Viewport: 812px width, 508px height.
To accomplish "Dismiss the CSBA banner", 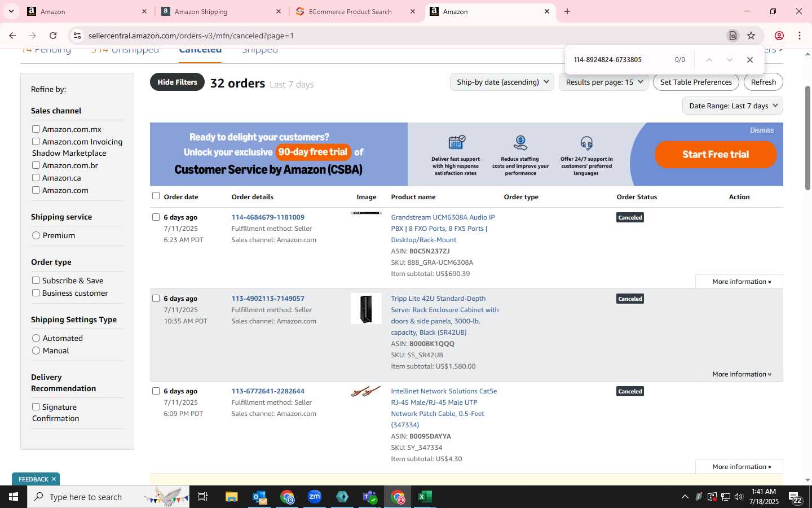I will (x=761, y=130).
